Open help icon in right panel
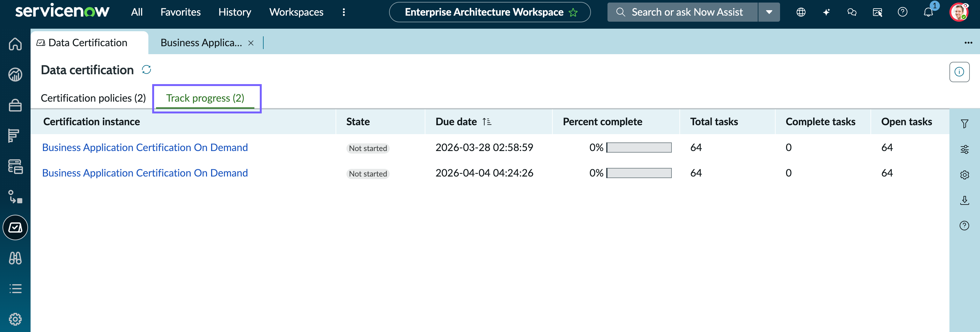This screenshot has height=332, width=980. (964, 226)
